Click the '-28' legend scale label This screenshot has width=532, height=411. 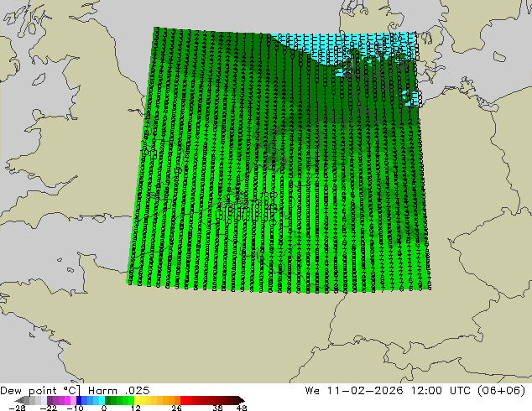(x=17, y=408)
